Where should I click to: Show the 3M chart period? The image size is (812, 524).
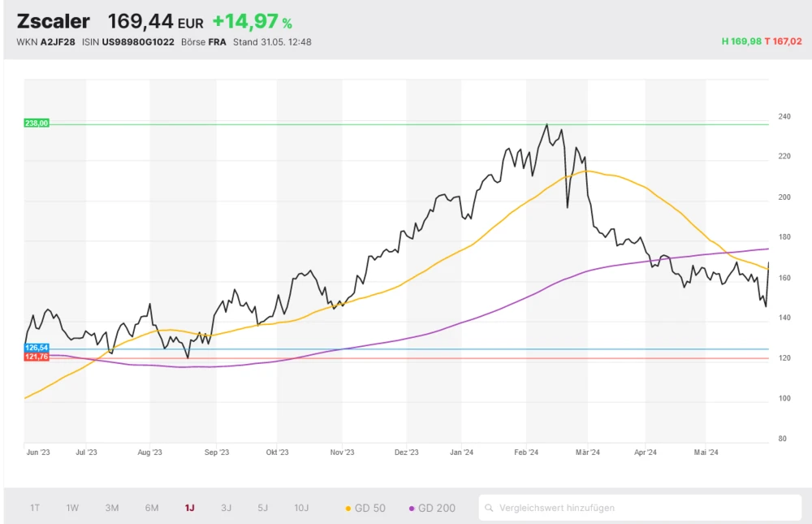112,509
